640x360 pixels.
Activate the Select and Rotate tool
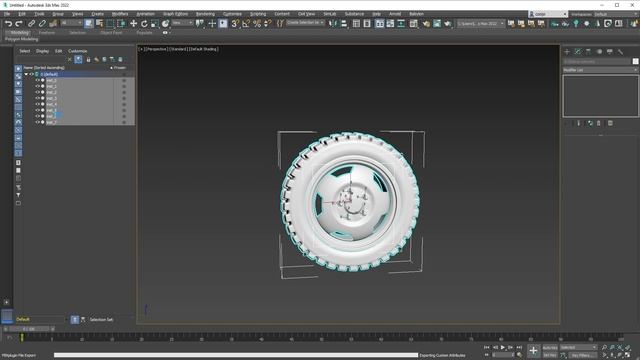(144, 24)
